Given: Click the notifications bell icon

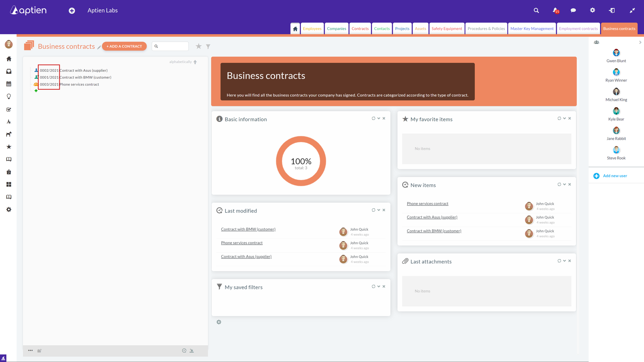Looking at the screenshot, I should coord(555,10).
